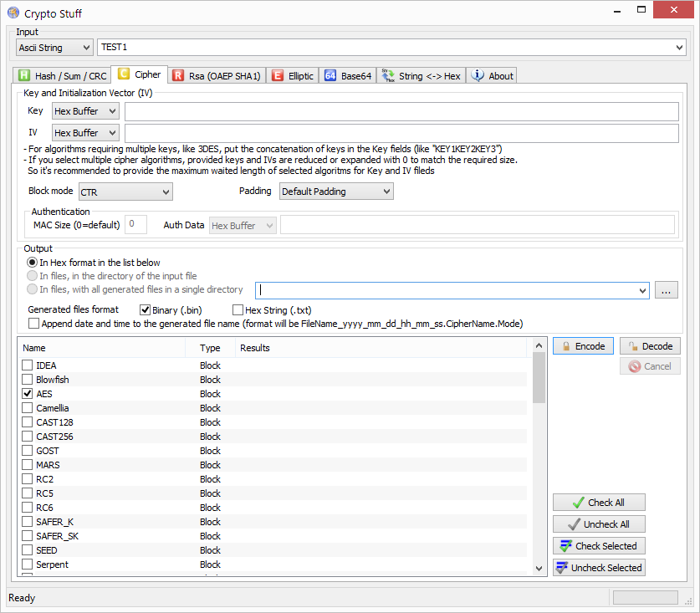Open the Elliptic tab

[293, 76]
